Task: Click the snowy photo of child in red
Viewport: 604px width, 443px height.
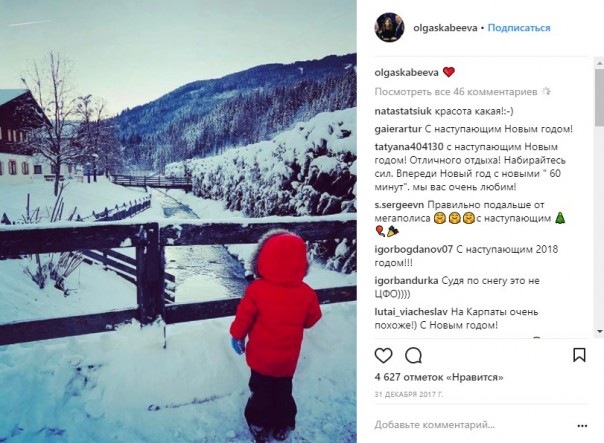Action: tap(178, 222)
